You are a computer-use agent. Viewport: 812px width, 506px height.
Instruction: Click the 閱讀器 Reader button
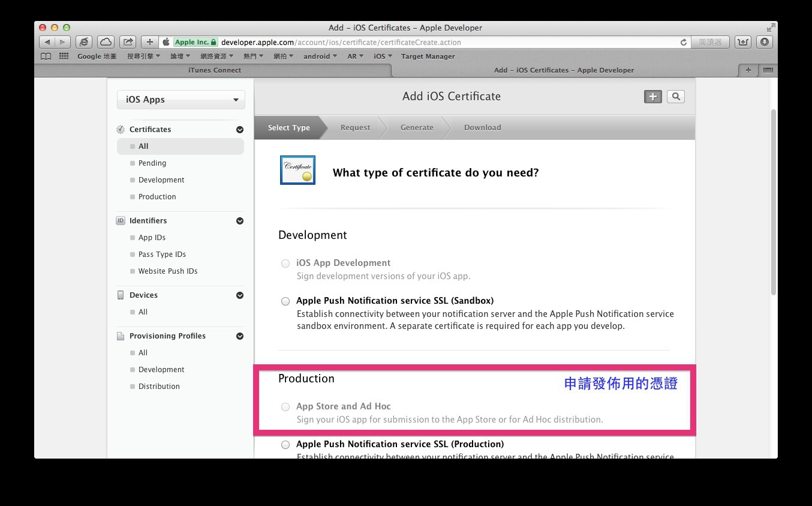click(x=711, y=42)
